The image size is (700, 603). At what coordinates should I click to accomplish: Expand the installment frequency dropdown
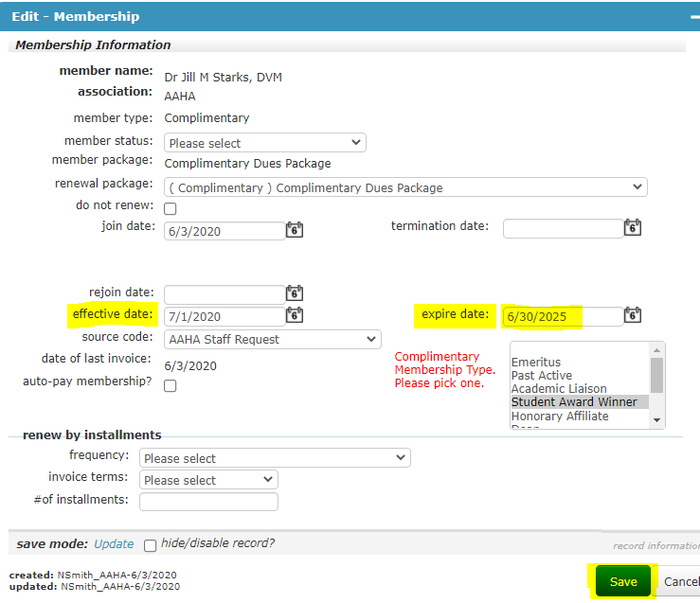[x=275, y=458]
